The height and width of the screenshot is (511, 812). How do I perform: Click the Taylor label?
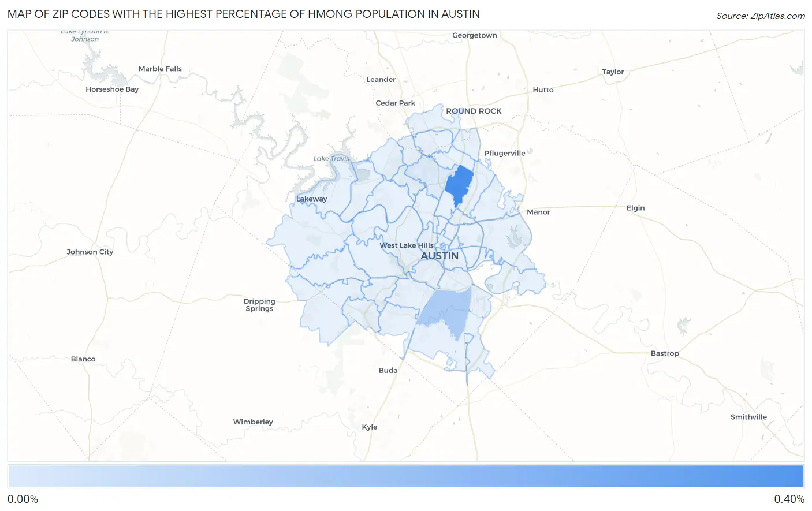click(613, 72)
